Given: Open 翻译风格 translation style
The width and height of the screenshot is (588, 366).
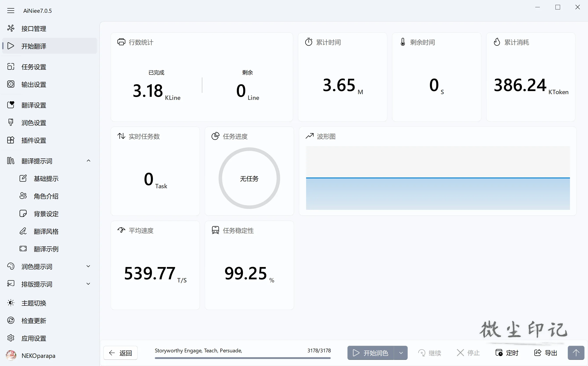Looking at the screenshot, I should tap(50, 231).
